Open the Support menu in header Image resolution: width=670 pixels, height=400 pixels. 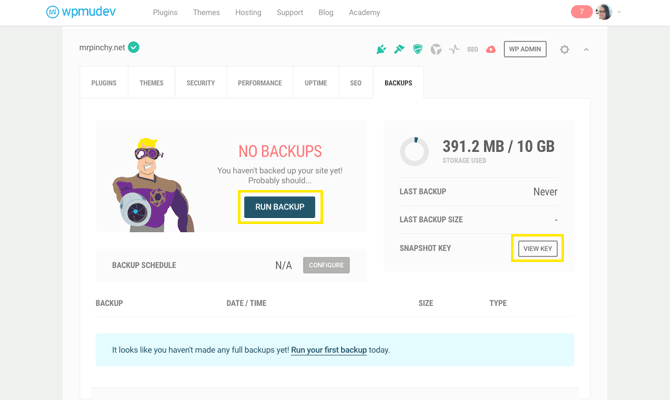click(x=290, y=12)
